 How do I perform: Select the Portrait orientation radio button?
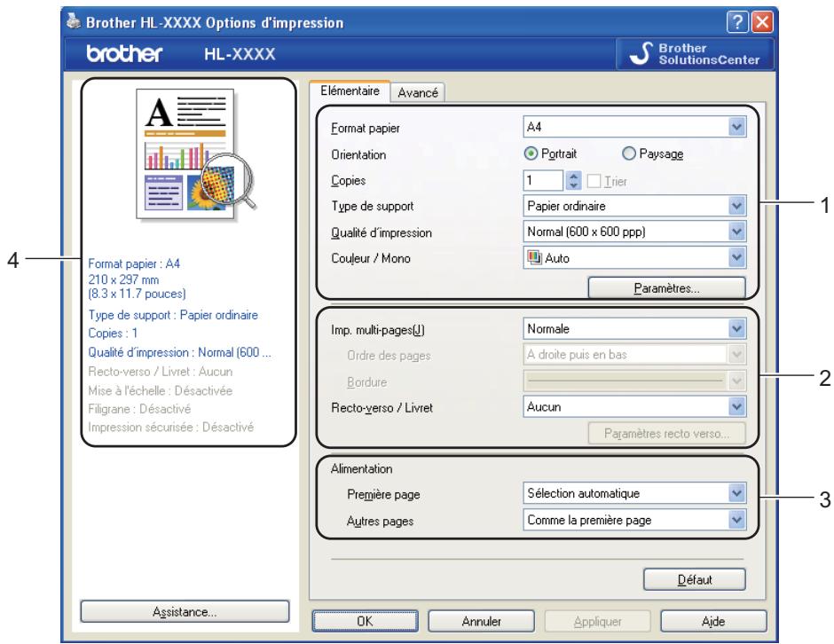point(531,153)
